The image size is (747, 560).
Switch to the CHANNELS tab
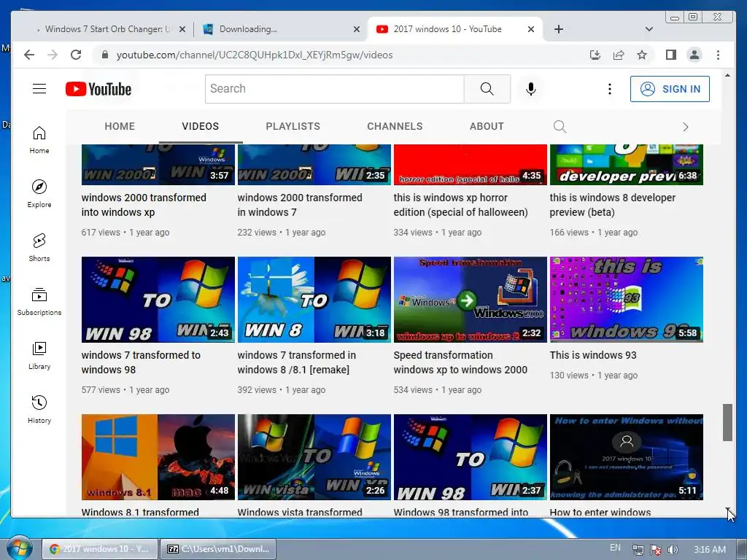point(395,126)
